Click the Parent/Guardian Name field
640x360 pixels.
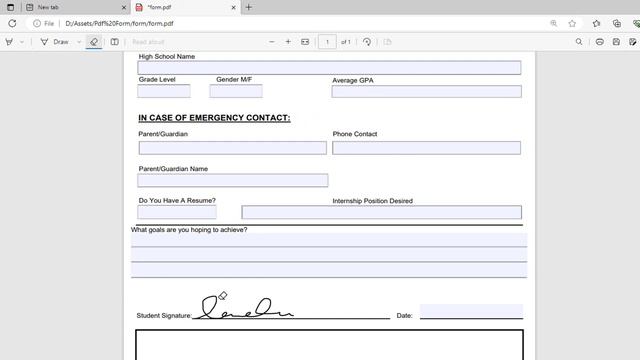pyautogui.click(x=233, y=180)
